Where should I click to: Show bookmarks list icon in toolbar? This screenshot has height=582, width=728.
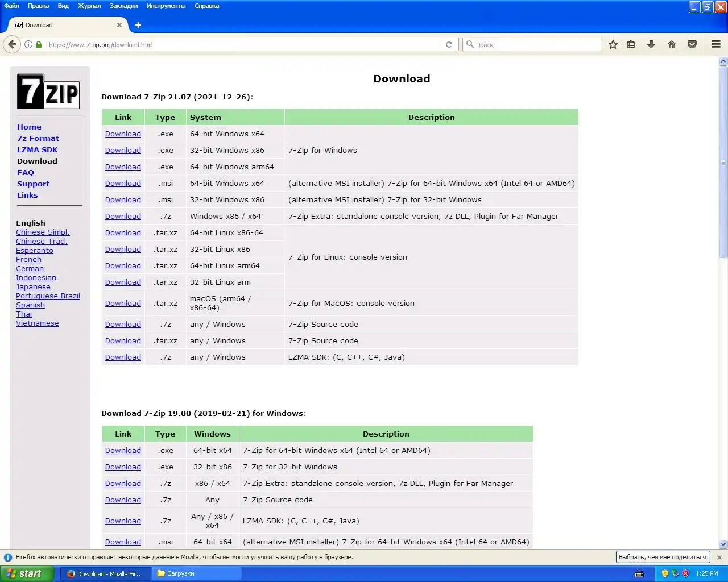point(631,44)
